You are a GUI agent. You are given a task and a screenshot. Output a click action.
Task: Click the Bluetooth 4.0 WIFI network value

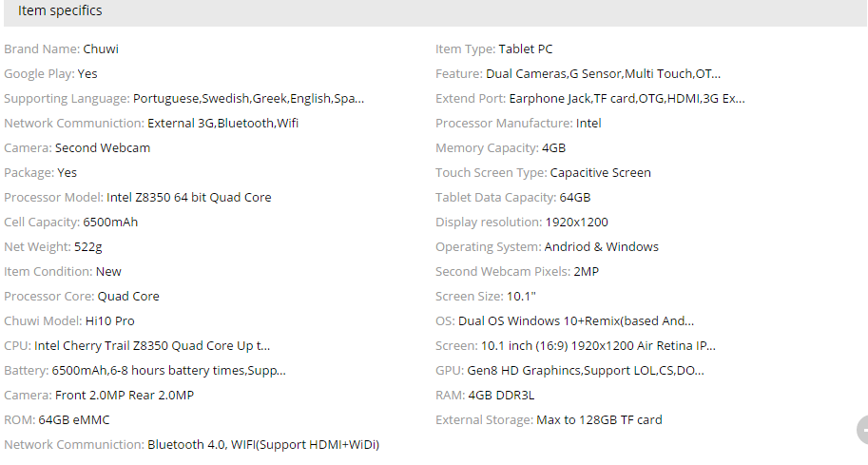point(263,445)
